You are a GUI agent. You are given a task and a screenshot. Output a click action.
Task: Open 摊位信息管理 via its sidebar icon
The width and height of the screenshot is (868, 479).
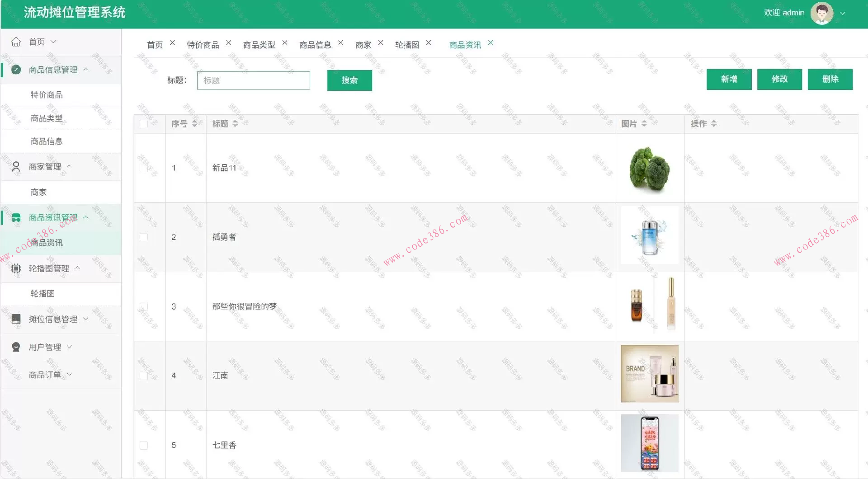click(16, 319)
